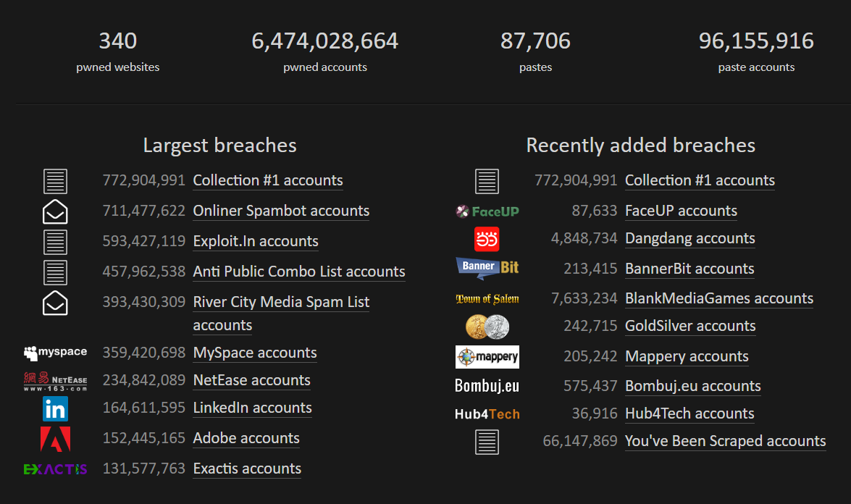Open Collection #1 accounts link in Largest breaches
851x504 pixels.
268,180
